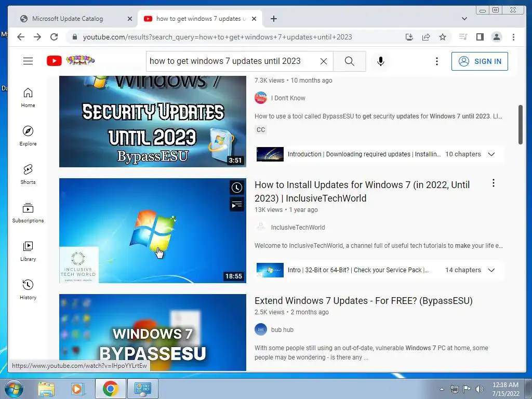Screen dimensions: 532x399
Task: Click the site lock icon
Action: click(x=75, y=37)
